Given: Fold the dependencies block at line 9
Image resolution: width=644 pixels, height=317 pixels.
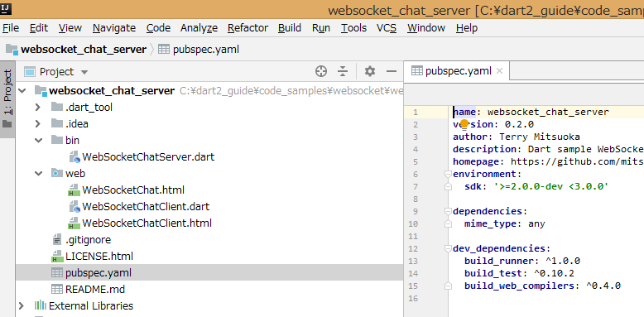Looking at the screenshot, I should click(x=448, y=211).
